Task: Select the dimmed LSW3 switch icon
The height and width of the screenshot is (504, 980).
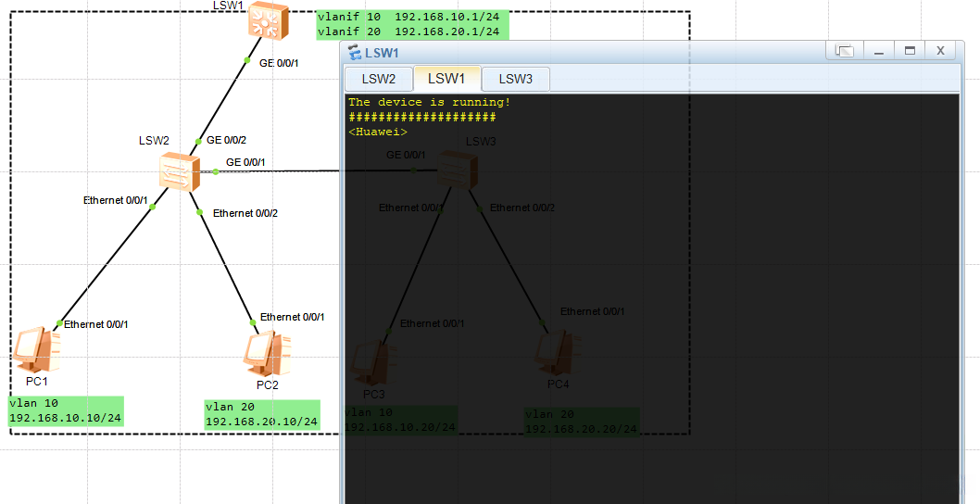Action: pyautogui.click(x=457, y=170)
